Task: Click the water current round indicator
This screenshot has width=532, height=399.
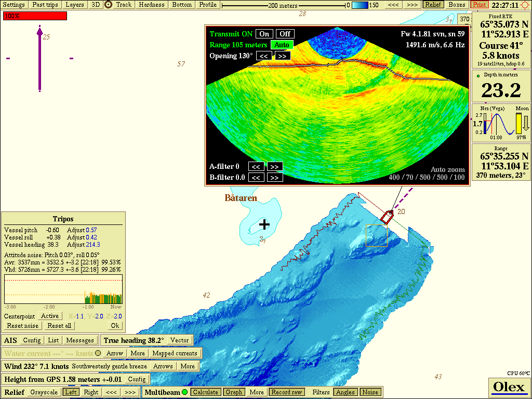Action: coord(98,353)
